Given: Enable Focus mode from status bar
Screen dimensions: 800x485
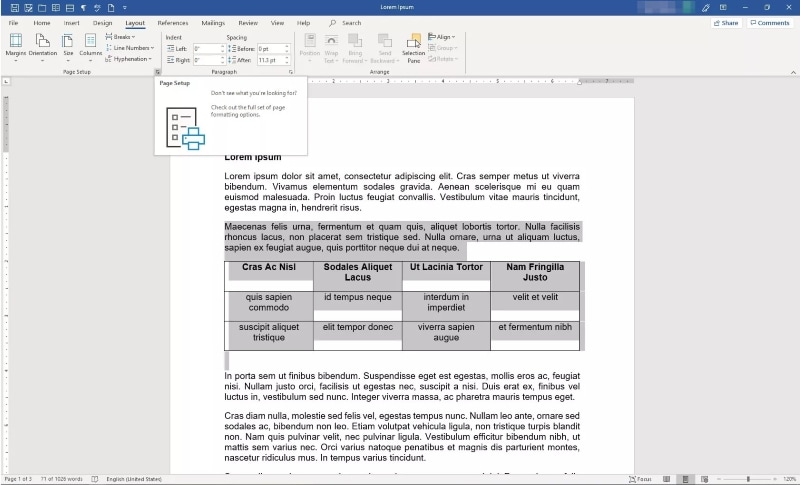Looking at the screenshot, I should pyautogui.click(x=640, y=479).
